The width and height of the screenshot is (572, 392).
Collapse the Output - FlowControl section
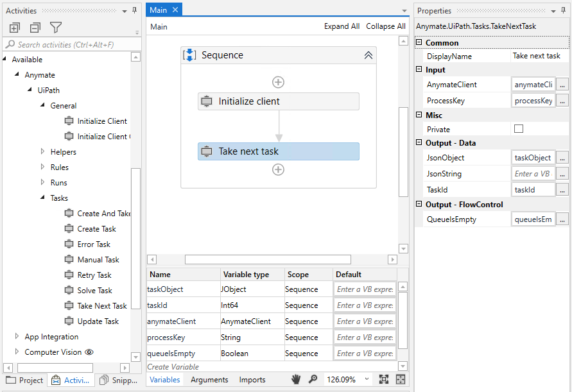pos(419,204)
